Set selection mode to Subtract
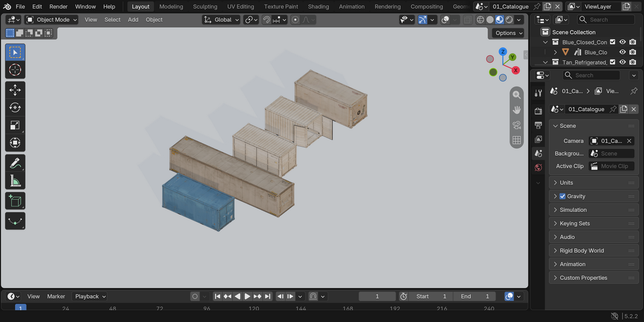 tap(29, 33)
